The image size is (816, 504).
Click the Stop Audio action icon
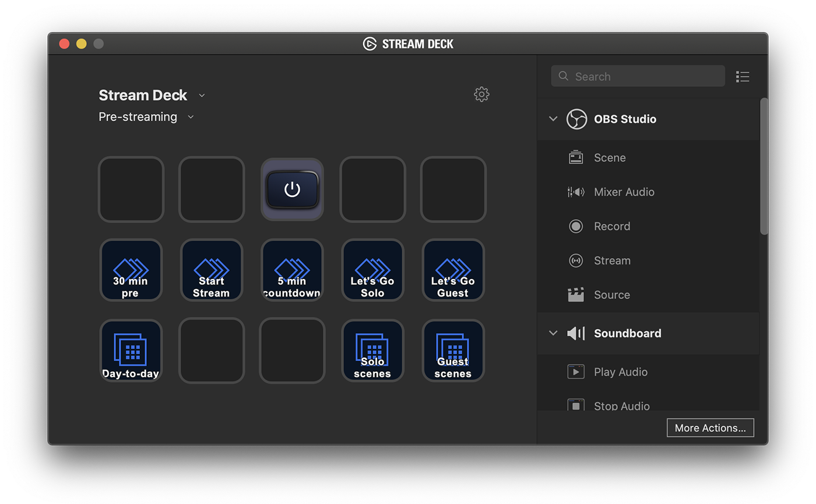click(x=576, y=406)
